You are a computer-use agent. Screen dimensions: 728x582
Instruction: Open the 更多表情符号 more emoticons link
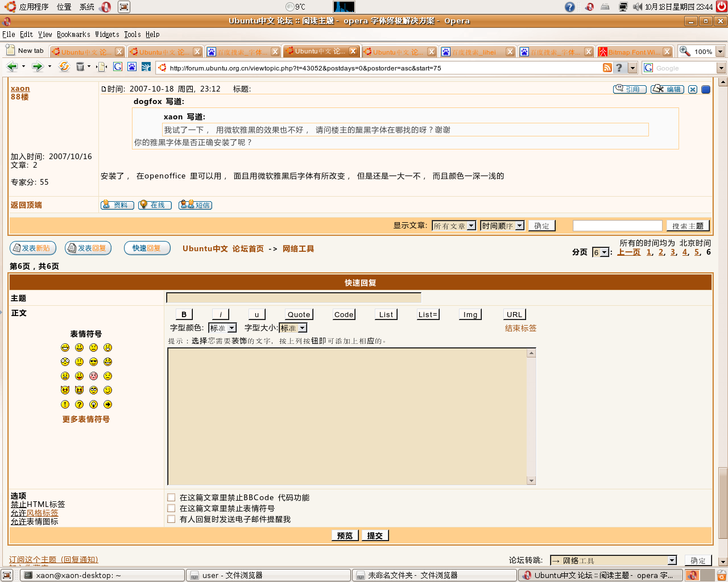click(x=86, y=419)
